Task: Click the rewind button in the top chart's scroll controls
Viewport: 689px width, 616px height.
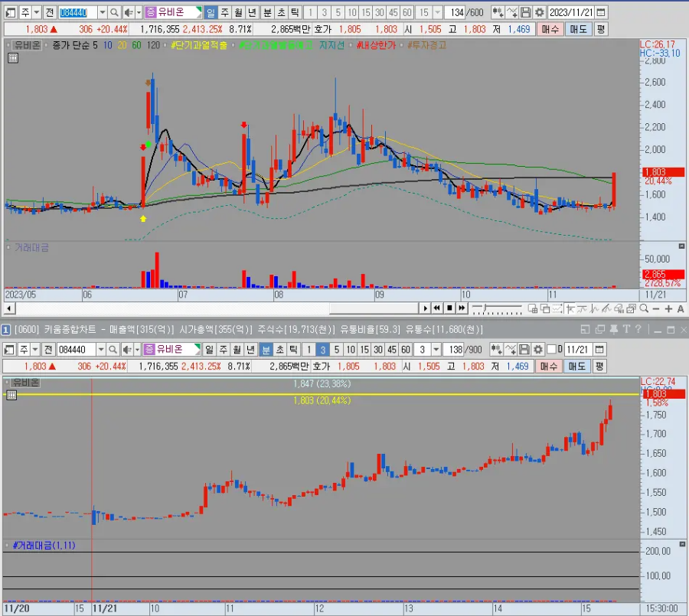Action: (437, 308)
